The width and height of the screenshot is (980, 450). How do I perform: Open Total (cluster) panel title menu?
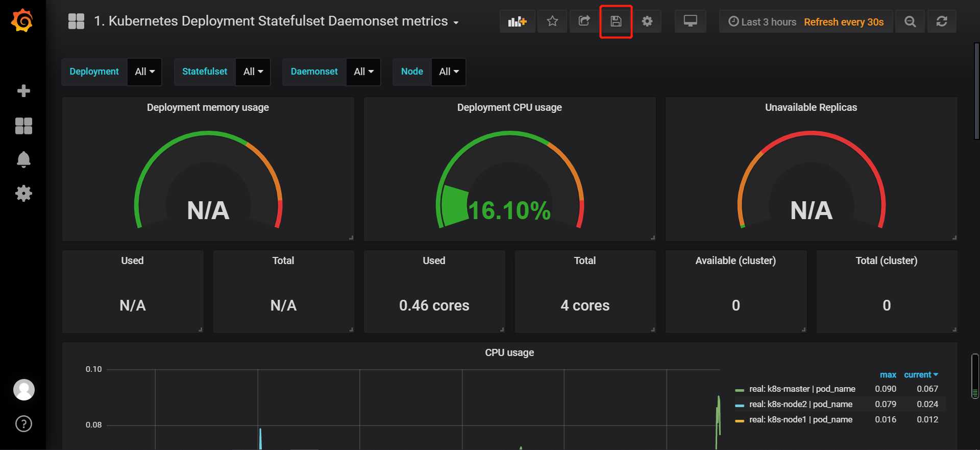click(x=887, y=260)
